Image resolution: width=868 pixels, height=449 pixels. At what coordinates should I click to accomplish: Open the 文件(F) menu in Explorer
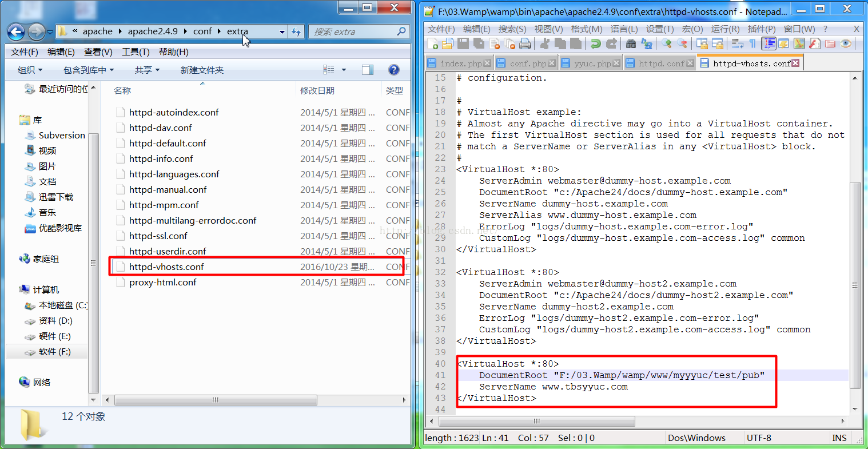tap(25, 51)
